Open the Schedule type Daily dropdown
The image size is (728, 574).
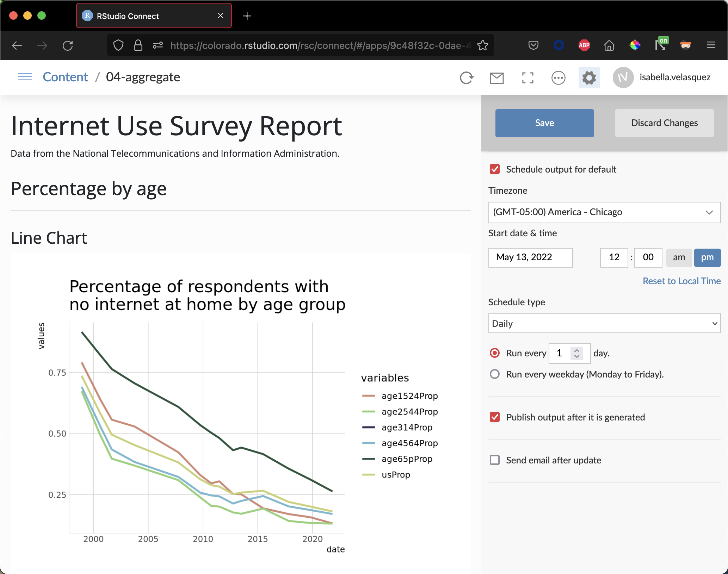point(604,323)
